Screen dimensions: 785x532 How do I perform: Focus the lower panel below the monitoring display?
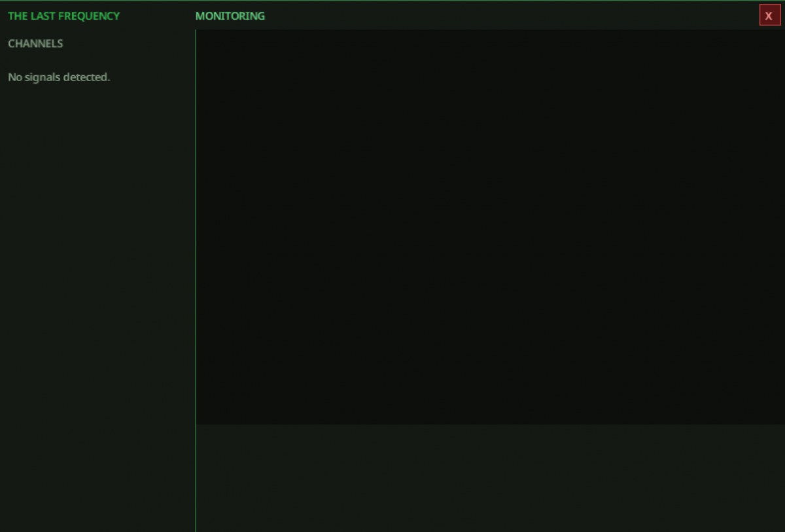[491, 478]
